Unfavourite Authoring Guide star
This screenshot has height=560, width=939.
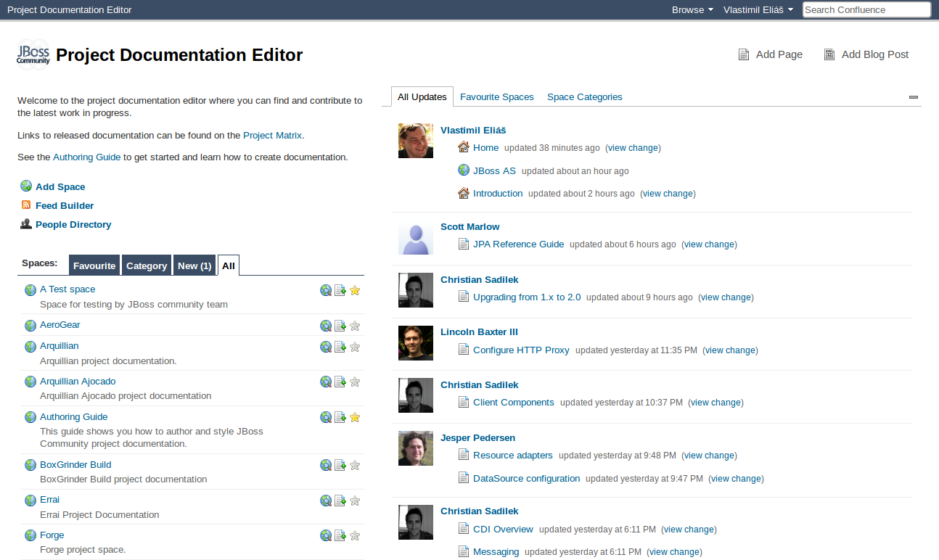[x=355, y=417]
